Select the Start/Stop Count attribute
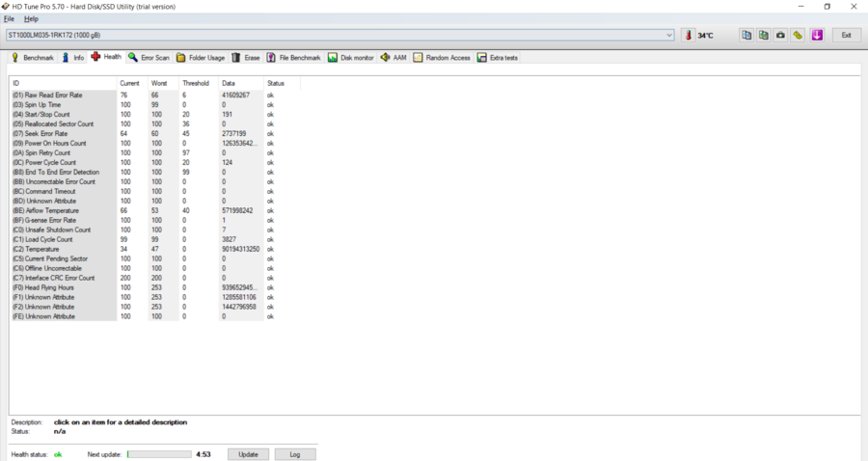Image resolution: width=868 pixels, height=461 pixels. (x=155, y=115)
